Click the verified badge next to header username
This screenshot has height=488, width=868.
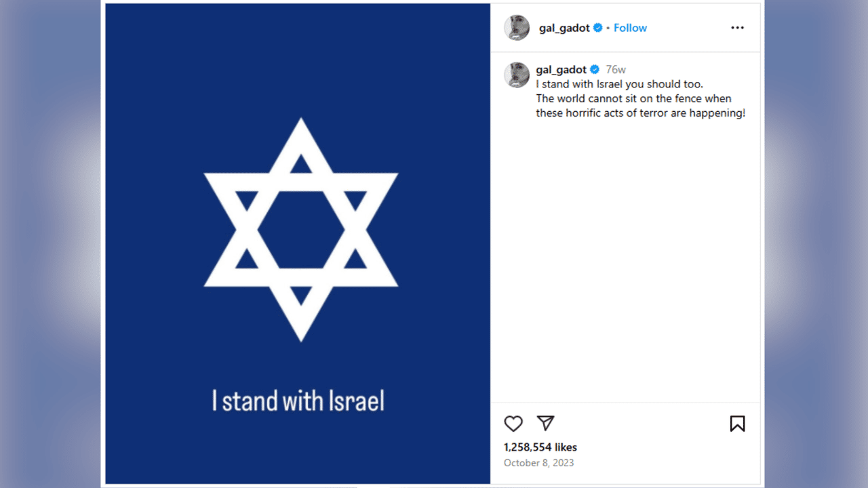597,28
